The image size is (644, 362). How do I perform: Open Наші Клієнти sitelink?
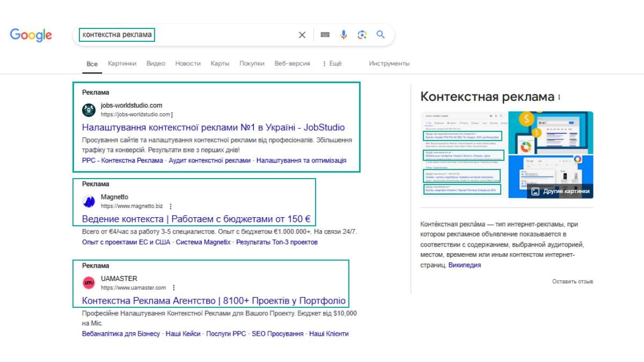(329, 334)
